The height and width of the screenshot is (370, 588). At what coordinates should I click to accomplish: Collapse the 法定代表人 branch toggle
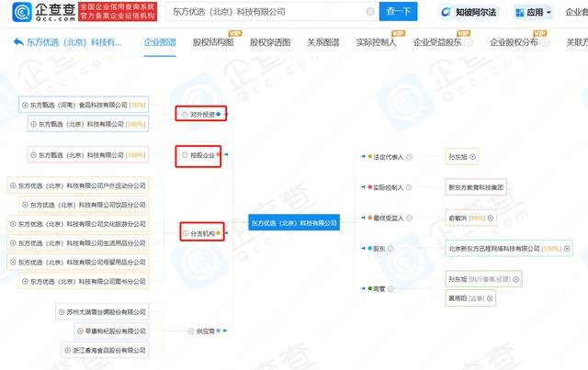point(410,157)
